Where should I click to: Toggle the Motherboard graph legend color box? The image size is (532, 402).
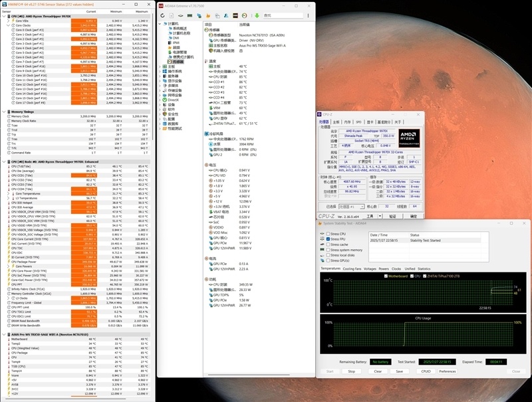tap(387, 275)
